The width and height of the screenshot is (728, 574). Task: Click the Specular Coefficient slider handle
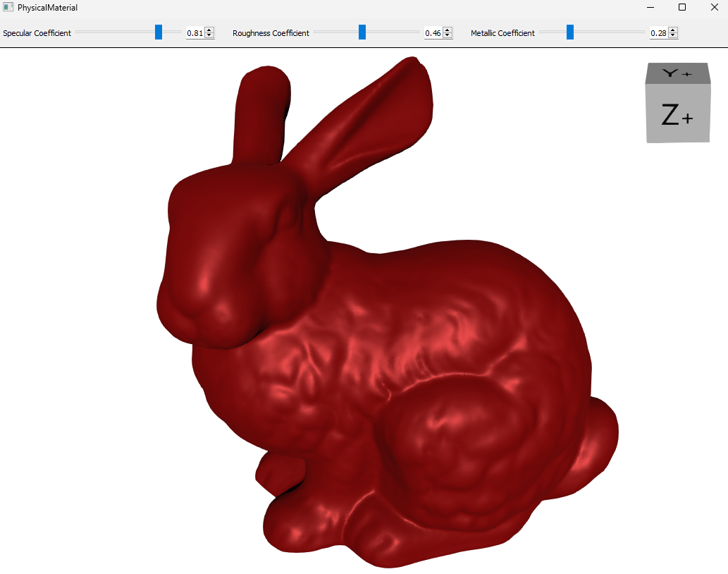159,32
